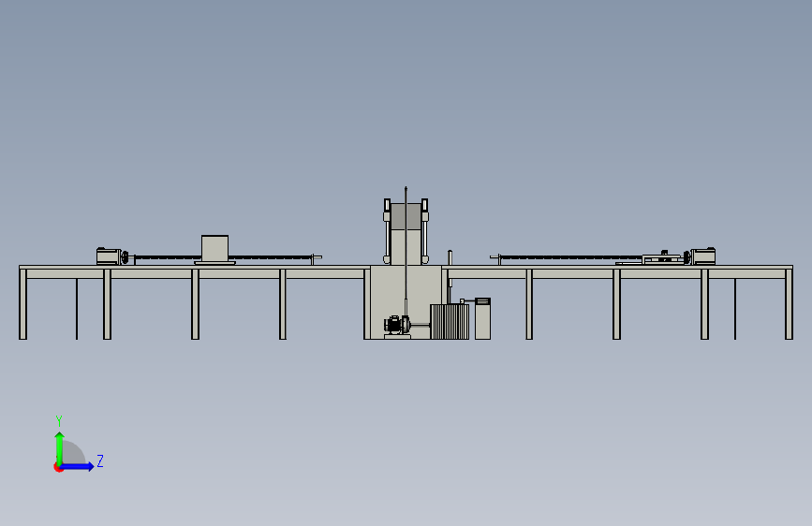
Task: Click the green Y axis arrow of triad
Action: click(x=60, y=448)
